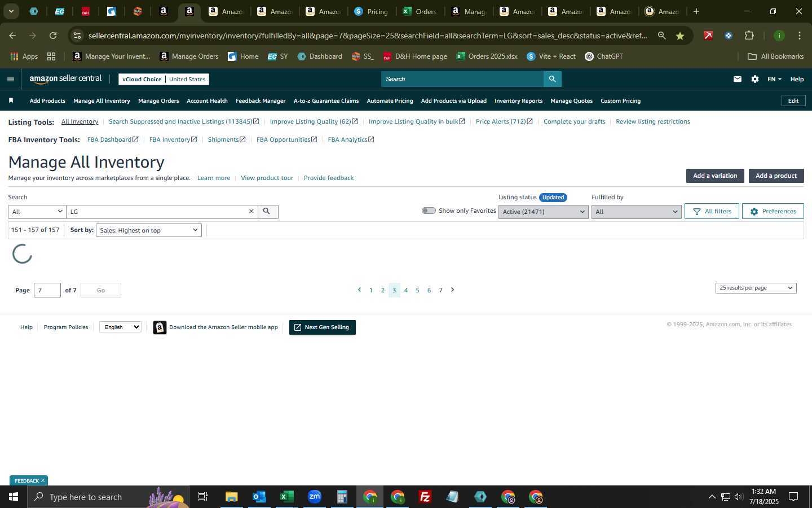Viewport: 812px width, 508px height.
Task: Go to the previous page arrow
Action: (x=359, y=290)
